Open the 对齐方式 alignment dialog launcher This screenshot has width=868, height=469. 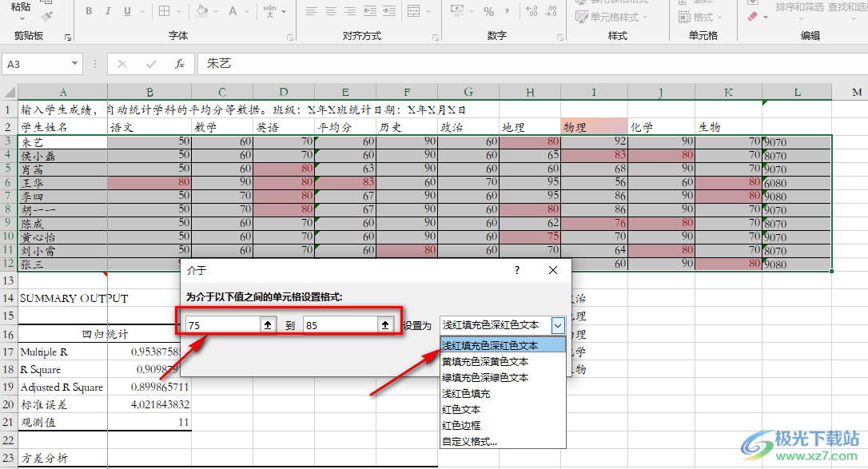click(x=436, y=37)
